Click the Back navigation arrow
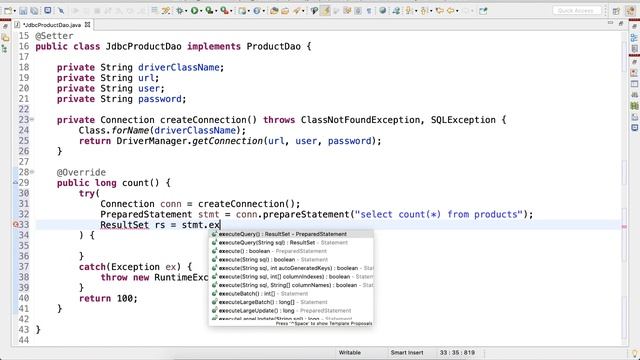 [451, 11]
